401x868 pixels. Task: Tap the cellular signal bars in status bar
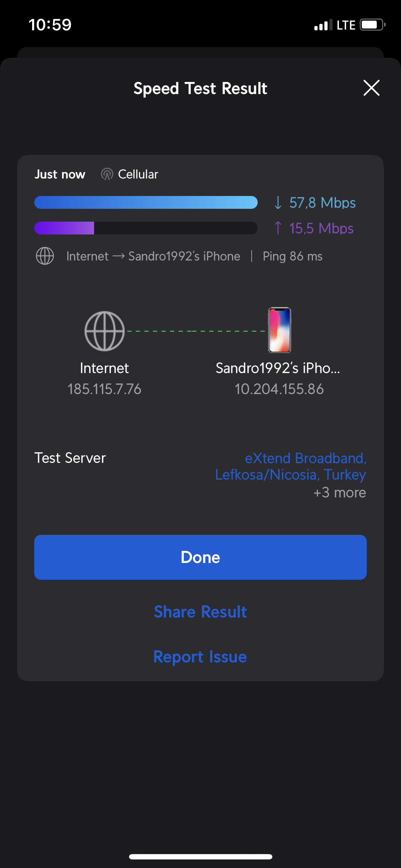tap(323, 25)
